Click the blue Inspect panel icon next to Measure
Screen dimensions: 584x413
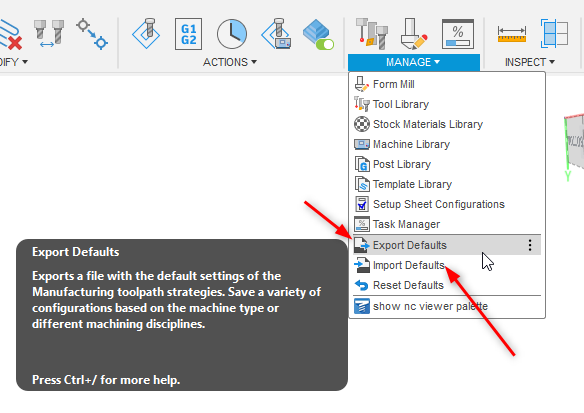tap(554, 34)
